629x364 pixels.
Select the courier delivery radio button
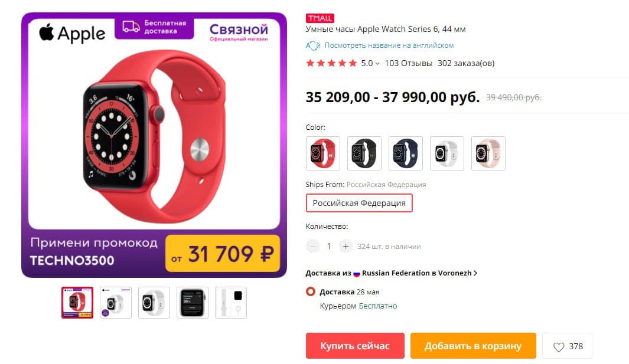311,291
